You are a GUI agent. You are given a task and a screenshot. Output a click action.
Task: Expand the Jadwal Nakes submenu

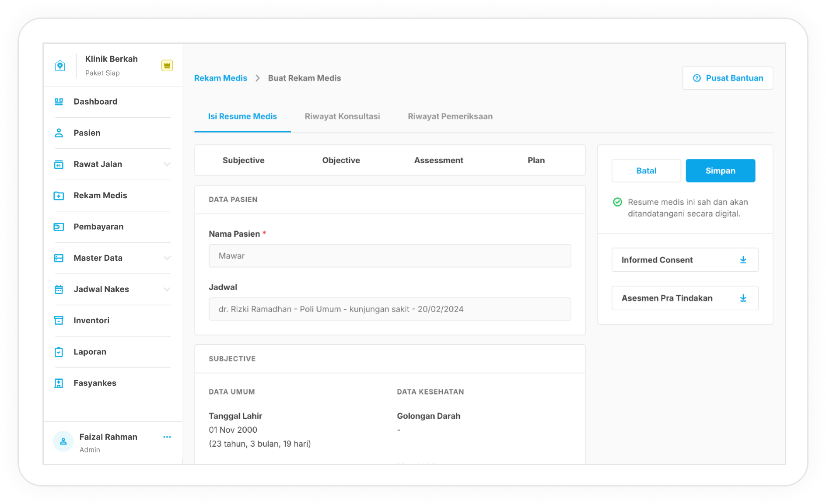click(x=167, y=290)
